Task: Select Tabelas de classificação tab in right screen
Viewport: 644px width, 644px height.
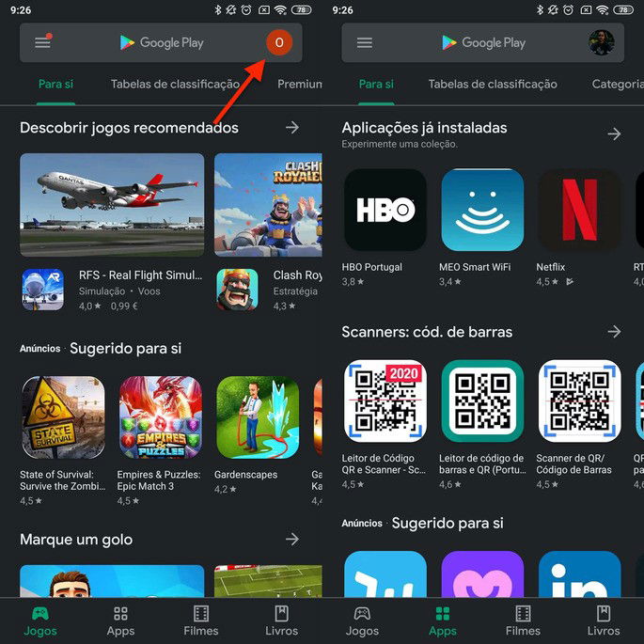Action: [x=493, y=85]
